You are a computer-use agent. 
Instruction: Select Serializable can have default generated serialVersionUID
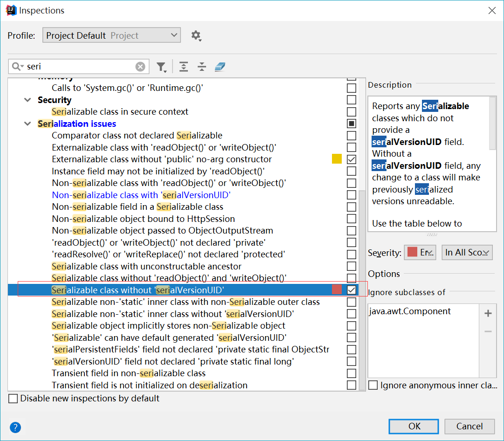[169, 338]
